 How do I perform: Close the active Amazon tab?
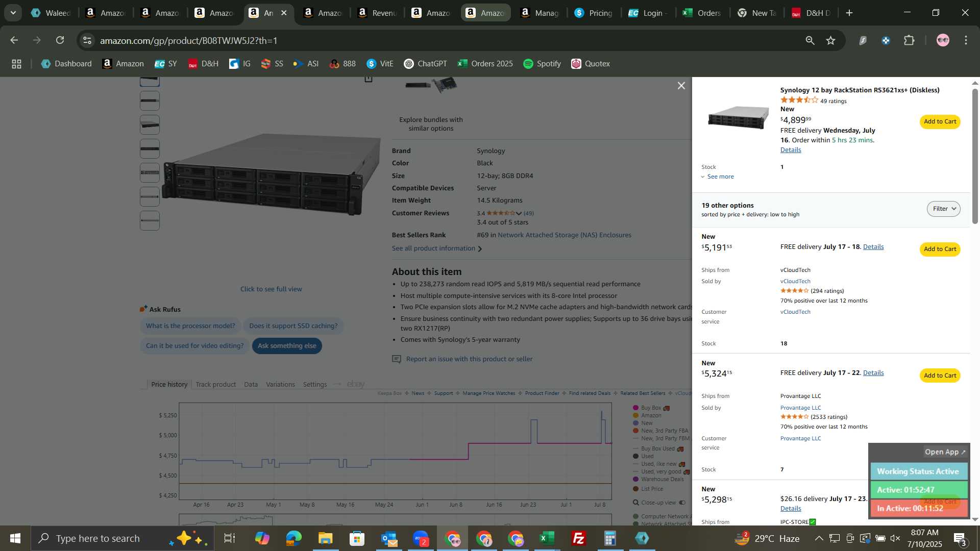(x=284, y=13)
